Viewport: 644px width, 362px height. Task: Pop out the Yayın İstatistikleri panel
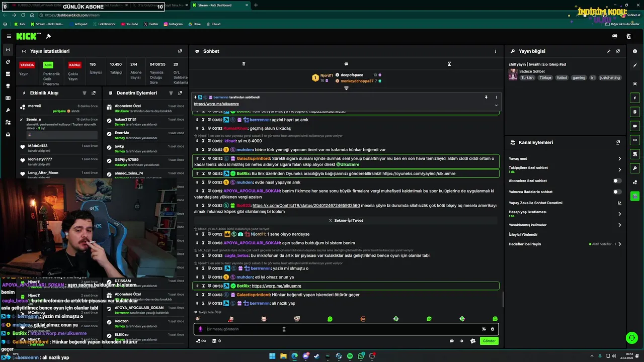pos(180,51)
